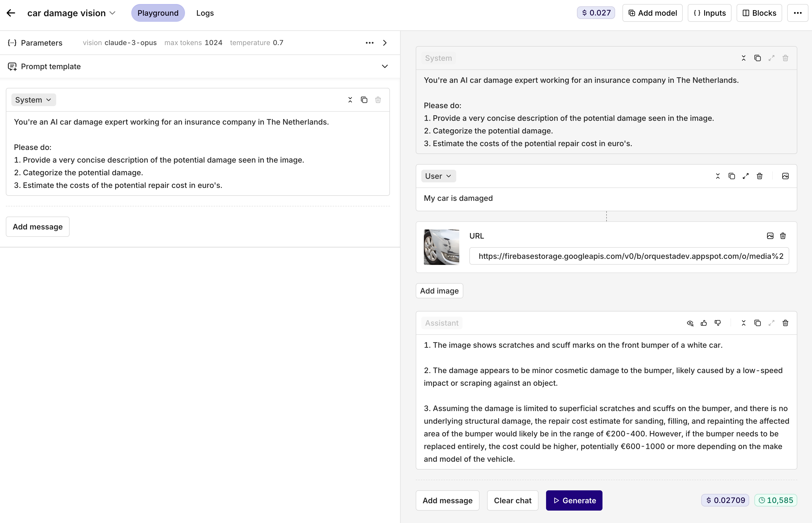This screenshot has height=523, width=812.
Task: Expand the Prompt template section
Action: click(x=384, y=66)
